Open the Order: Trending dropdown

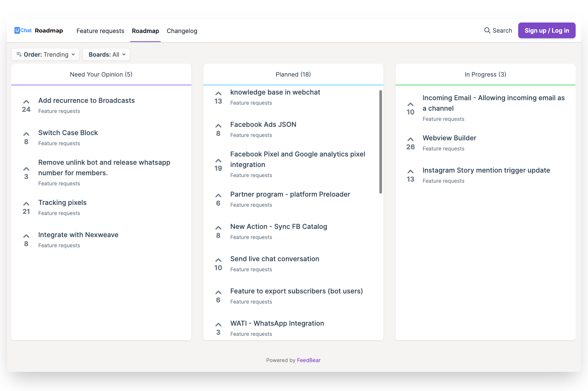pyautogui.click(x=45, y=54)
